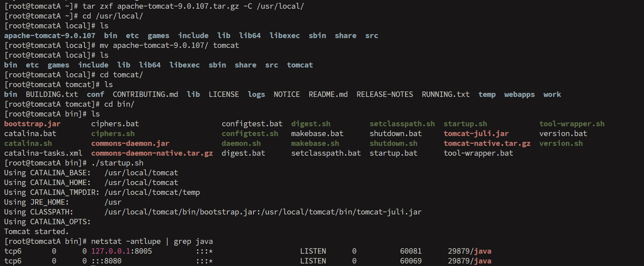Click the ./startup.sh command text
This screenshot has height=266, width=644.
tap(117, 163)
